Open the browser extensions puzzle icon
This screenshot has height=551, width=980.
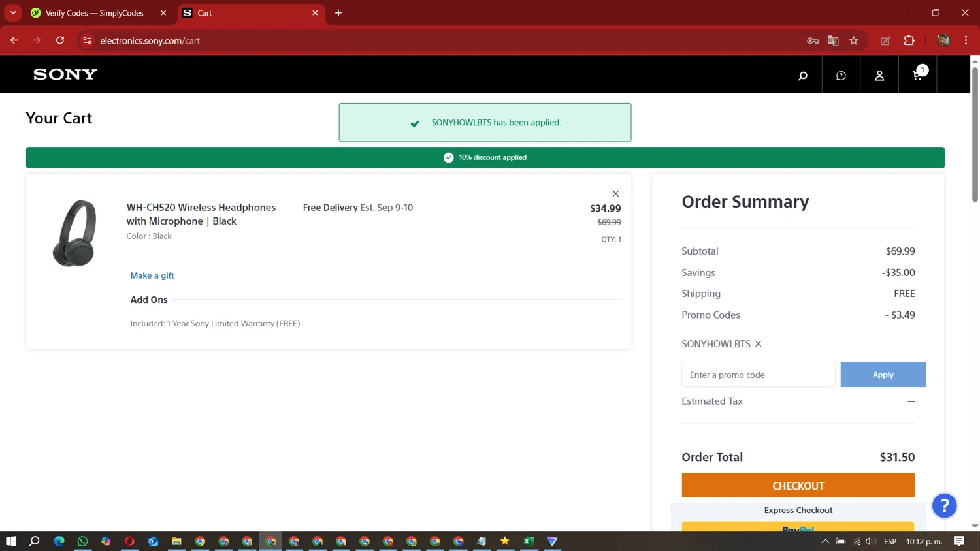(x=909, y=40)
